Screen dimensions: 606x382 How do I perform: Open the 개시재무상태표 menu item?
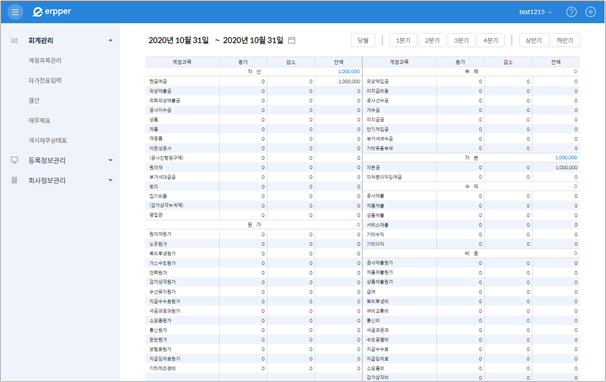tap(48, 140)
